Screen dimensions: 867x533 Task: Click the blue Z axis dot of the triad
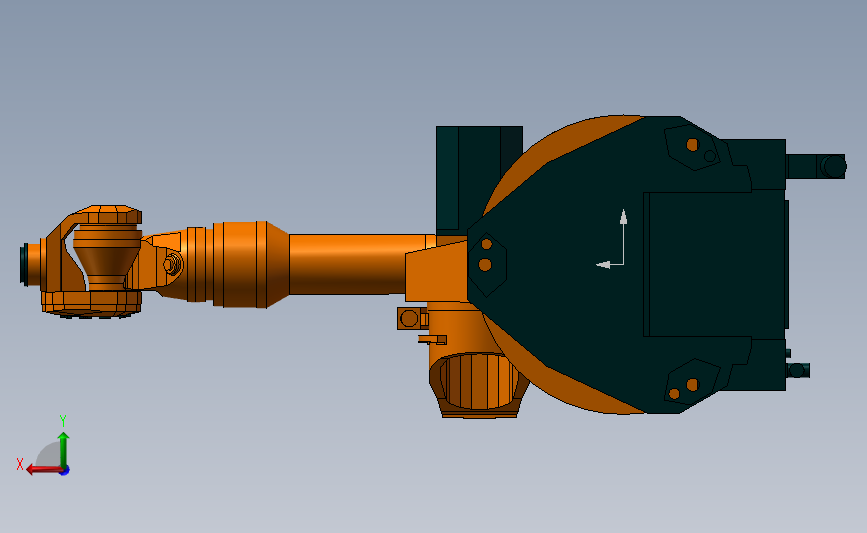65,471
